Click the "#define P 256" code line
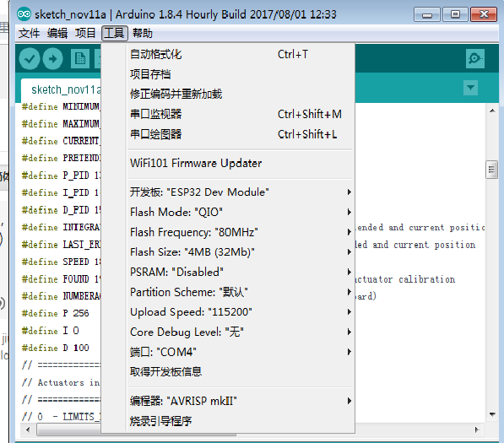The width and height of the screenshot is (504, 443). (x=55, y=313)
